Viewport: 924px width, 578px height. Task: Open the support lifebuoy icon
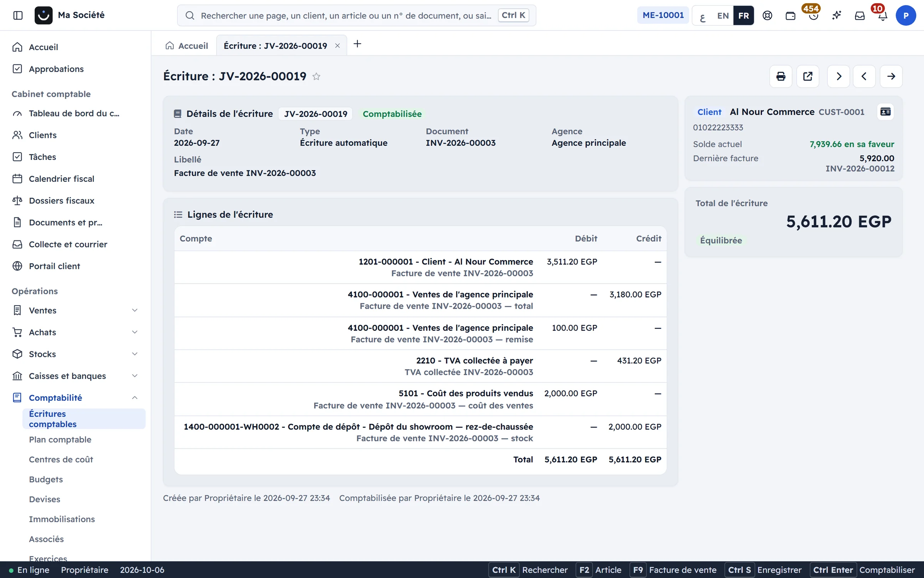(767, 15)
